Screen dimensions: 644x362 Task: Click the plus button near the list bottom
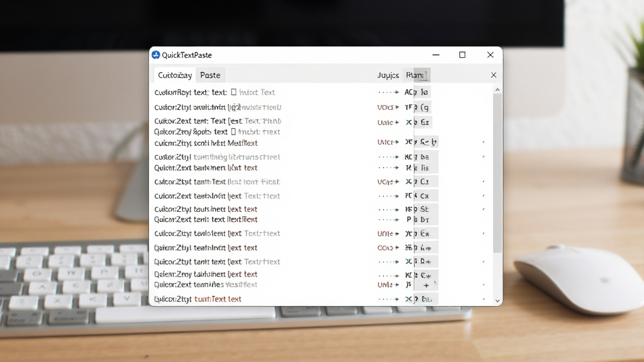coord(426,285)
